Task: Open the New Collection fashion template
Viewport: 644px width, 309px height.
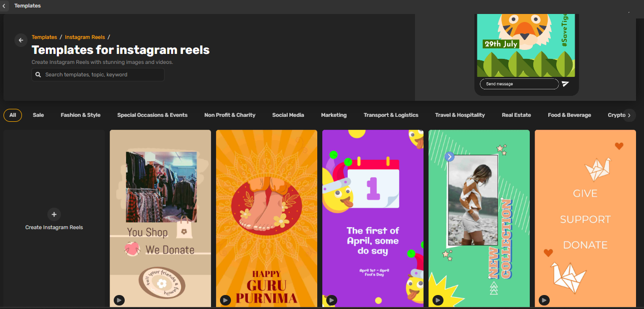Action: pyautogui.click(x=479, y=218)
